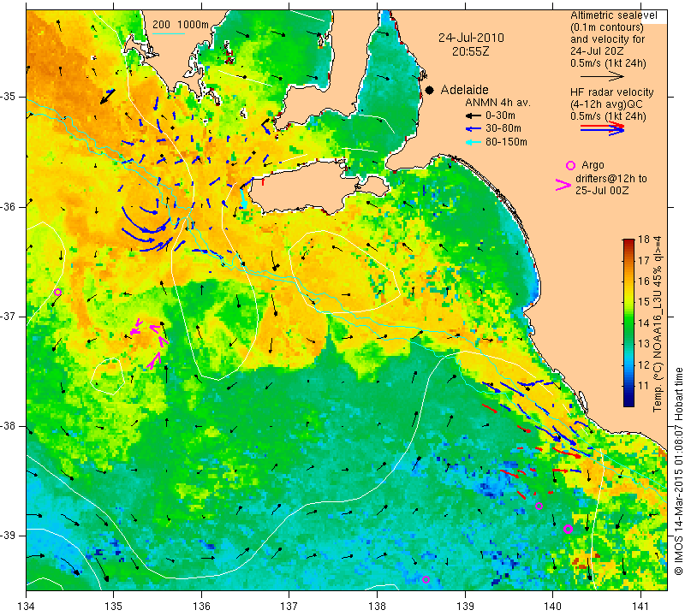Click the IMOS copyright timestamp text

click(678, 471)
